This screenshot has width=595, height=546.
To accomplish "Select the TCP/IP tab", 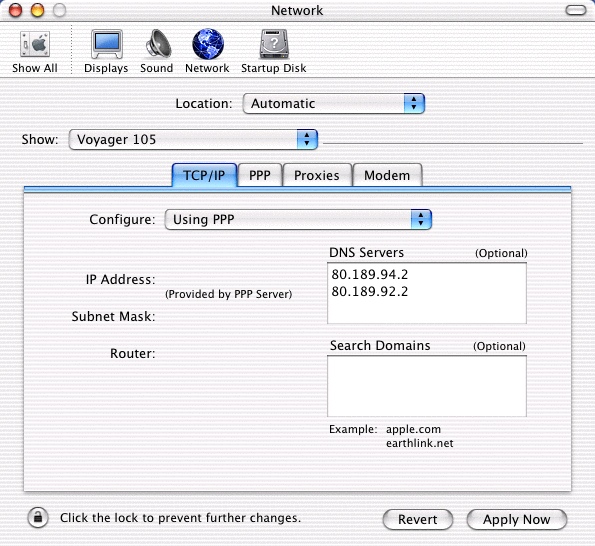I will 204,175.
